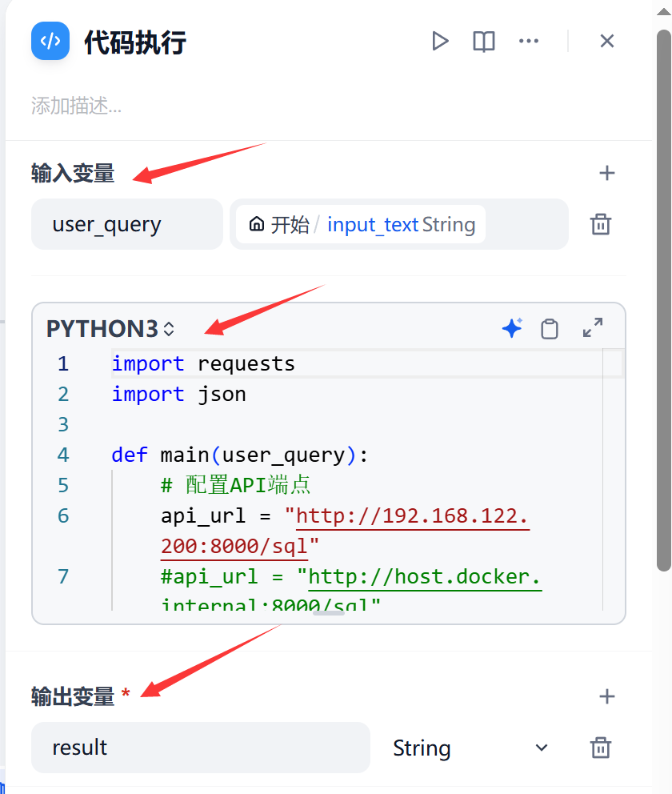The width and height of the screenshot is (672, 794).
Task: Grab the code editor resize handle
Action: click(329, 613)
